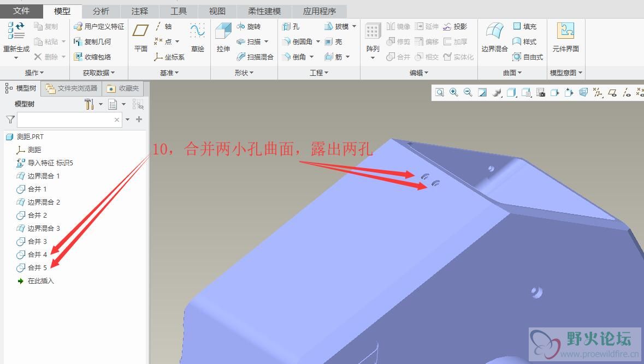Select 合并 5 in model tree
The width and height of the screenshot is (644, 364).
click(x=32, y=268)
